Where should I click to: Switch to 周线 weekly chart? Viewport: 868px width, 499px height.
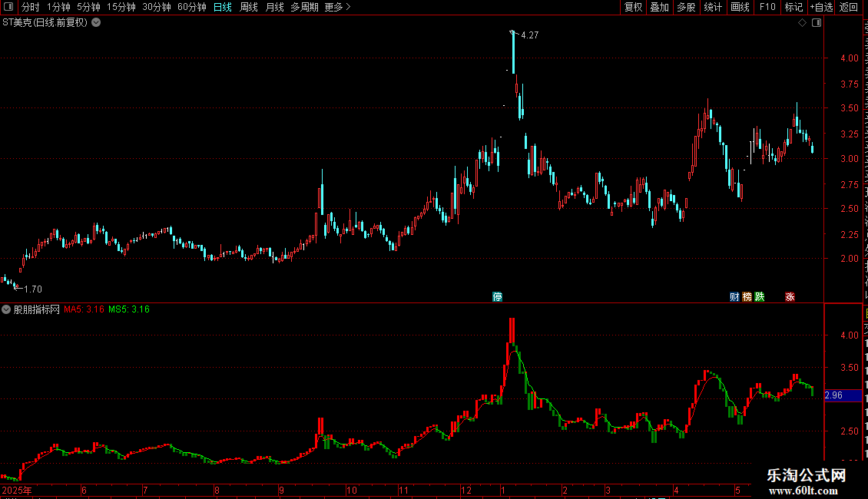[x=249, y=7]
